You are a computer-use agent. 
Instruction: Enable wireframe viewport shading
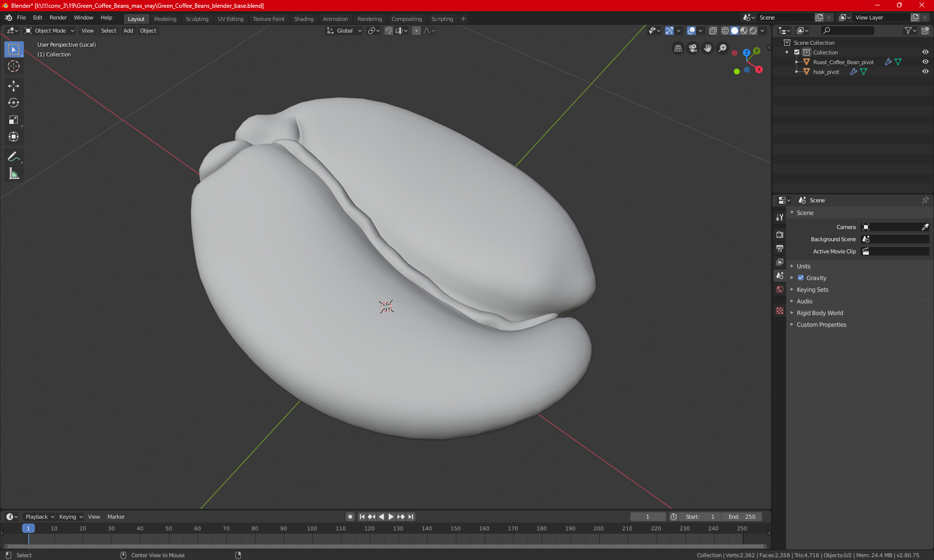pyautogui.click(x=725, y=31)
